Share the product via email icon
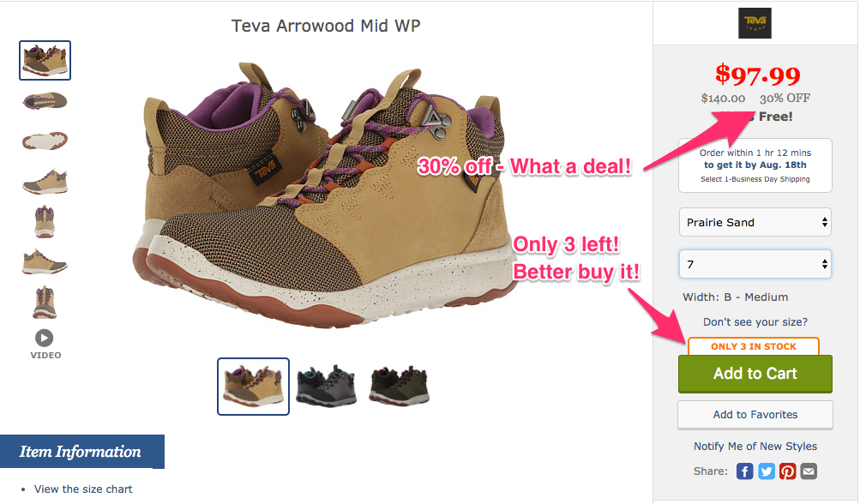Viewport: 860px width, 504px height. (x=809, y=471)
